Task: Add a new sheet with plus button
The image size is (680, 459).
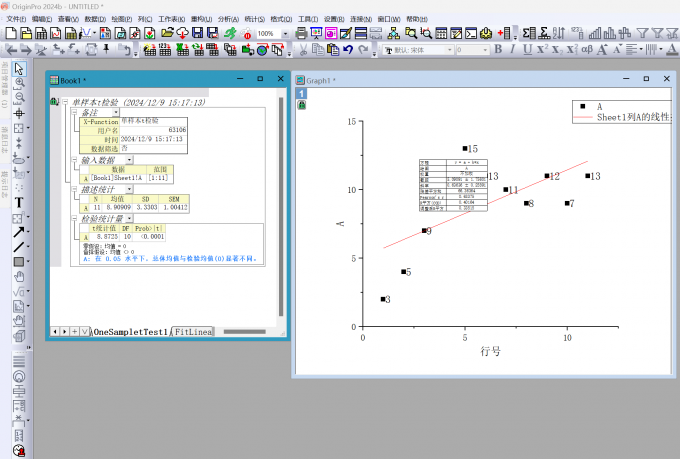Action: (x=75, y=331)
